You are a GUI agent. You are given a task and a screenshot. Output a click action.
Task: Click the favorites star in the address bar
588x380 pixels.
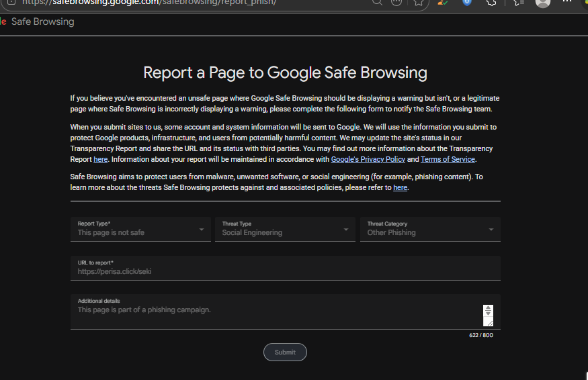click(x=419, y=3)
